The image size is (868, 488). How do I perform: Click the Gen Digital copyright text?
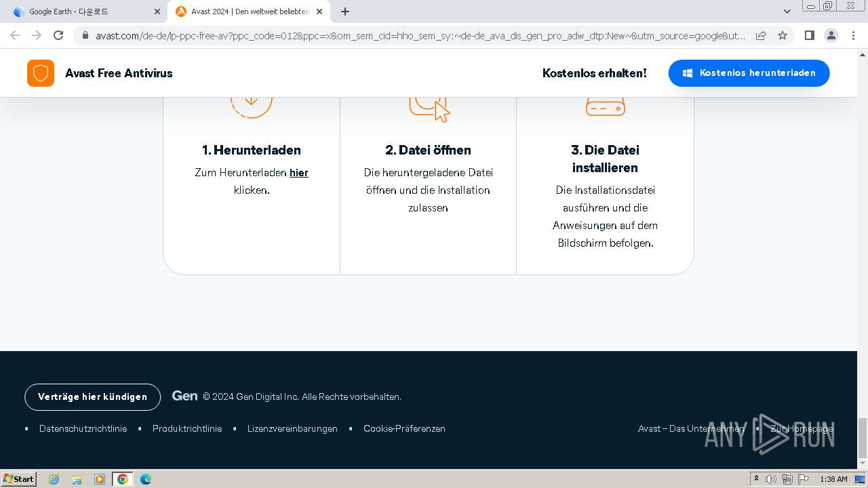(x=302, y=397)
